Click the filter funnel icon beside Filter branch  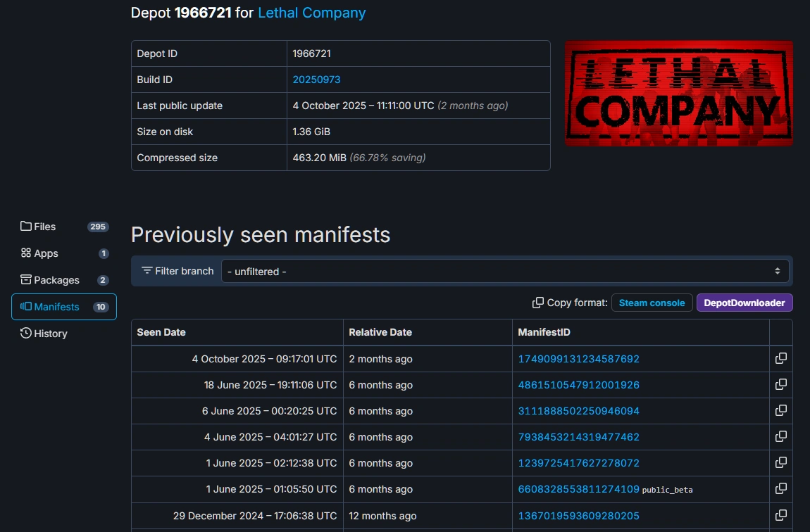[x=147, y=270]
